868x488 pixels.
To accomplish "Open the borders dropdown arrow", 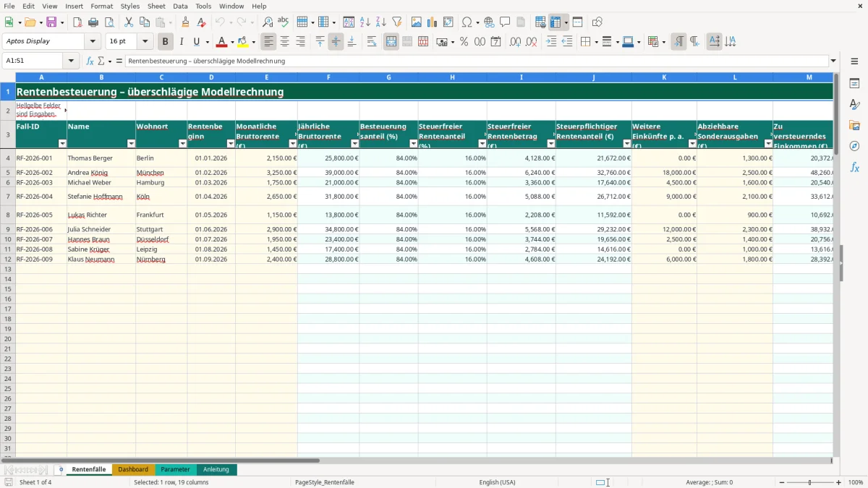I will [595, 43].
